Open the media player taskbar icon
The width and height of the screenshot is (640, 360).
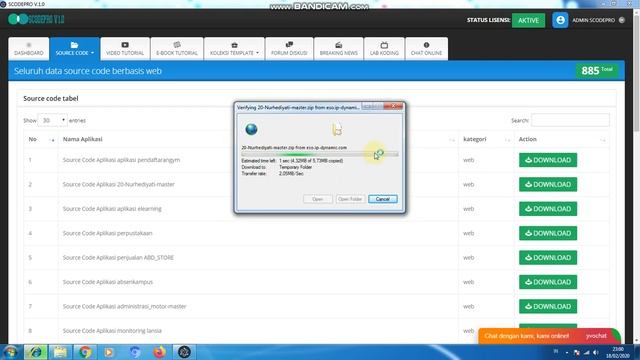[109, 352]
